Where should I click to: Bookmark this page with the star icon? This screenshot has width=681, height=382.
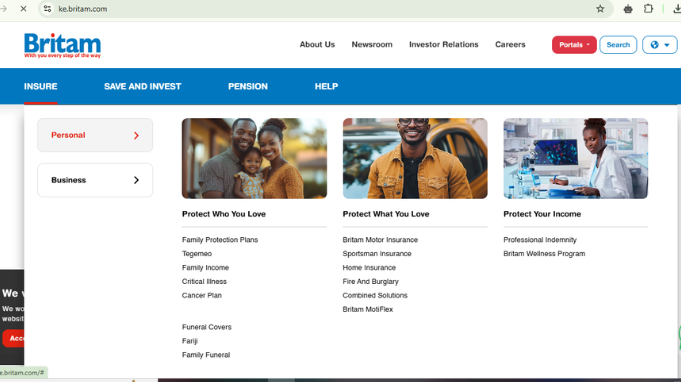[x=600, y=9]
